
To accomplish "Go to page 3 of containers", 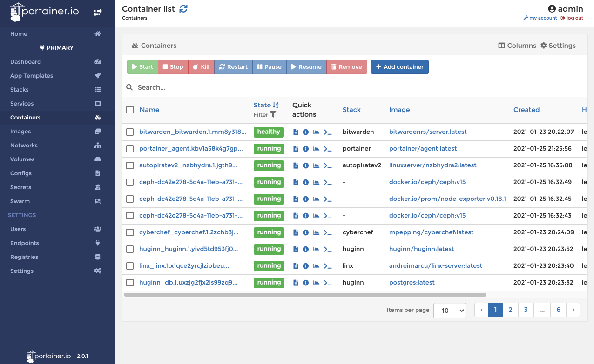I will point(526,310).
